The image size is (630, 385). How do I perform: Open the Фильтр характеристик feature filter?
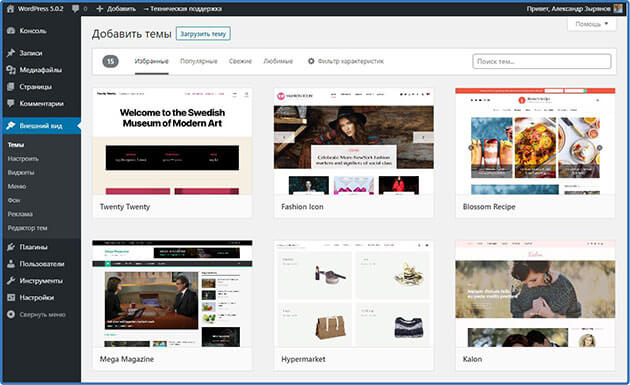point(346,61)
